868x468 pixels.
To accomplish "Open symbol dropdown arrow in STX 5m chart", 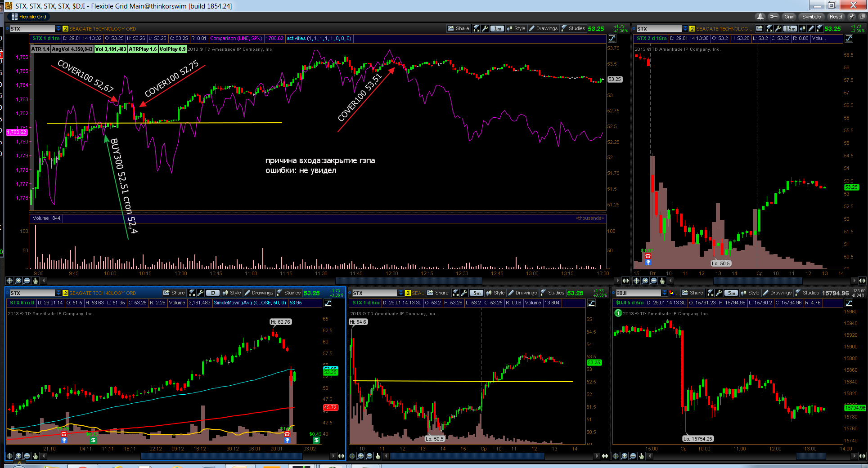I will tap(401, 293).
